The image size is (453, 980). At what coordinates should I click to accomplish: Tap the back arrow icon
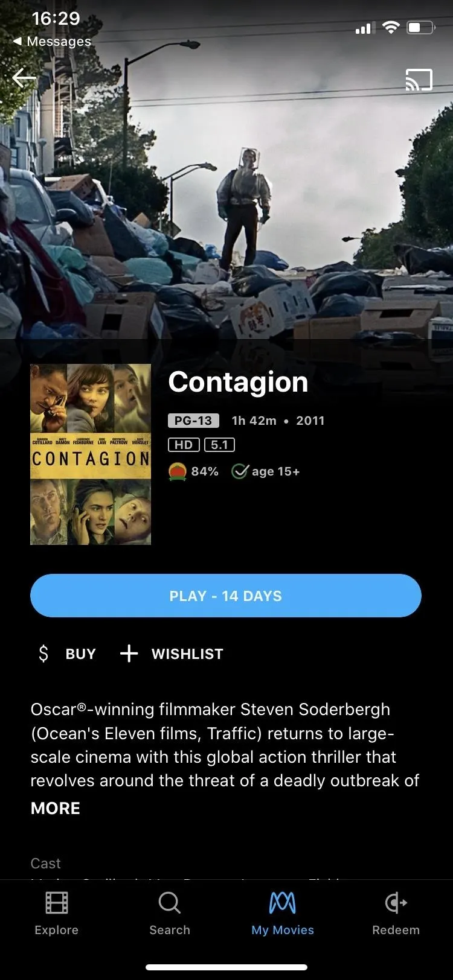[x=24, y=78]
